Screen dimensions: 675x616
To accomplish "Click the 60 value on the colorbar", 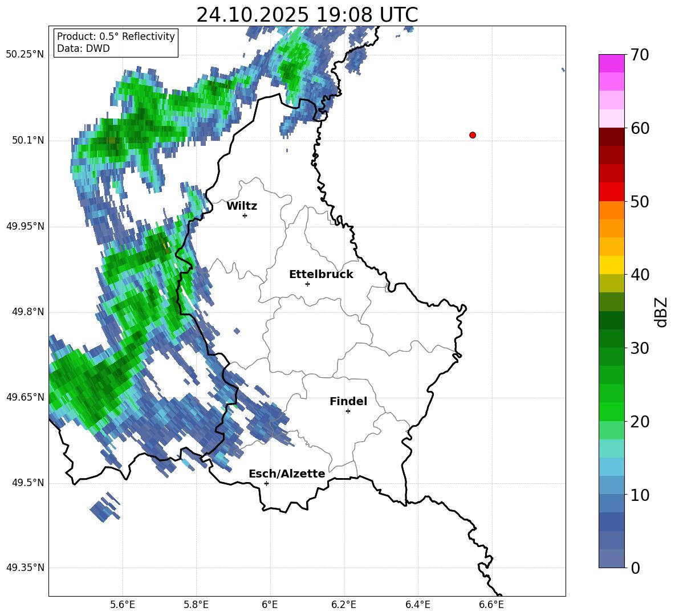I will point(639,128).
